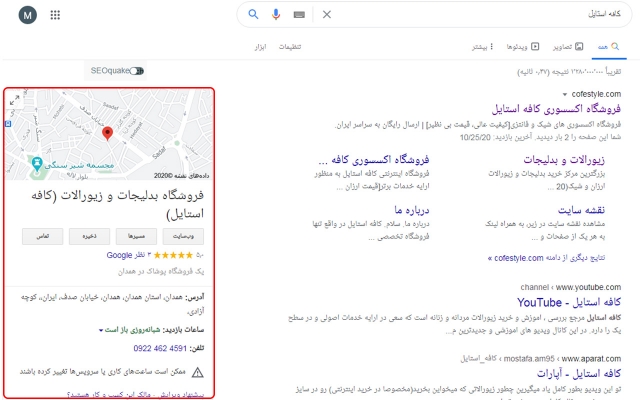
Task: Open the درباره ما sitelink
Action: pos(411,210)
